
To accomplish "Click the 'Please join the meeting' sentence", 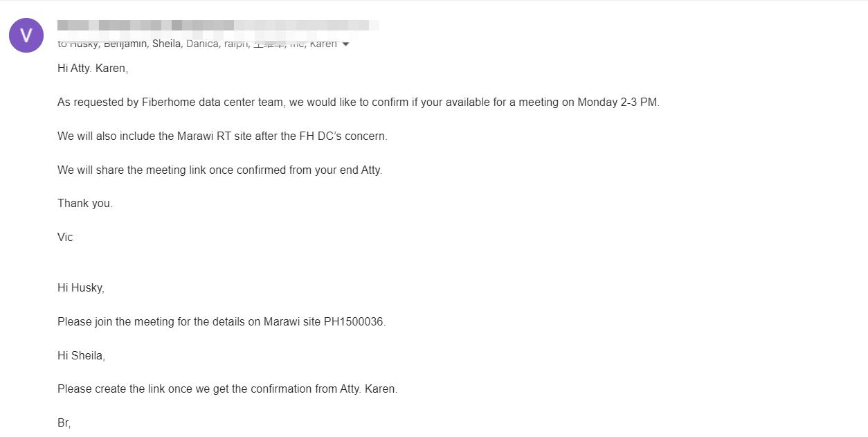I will [221, 322].
